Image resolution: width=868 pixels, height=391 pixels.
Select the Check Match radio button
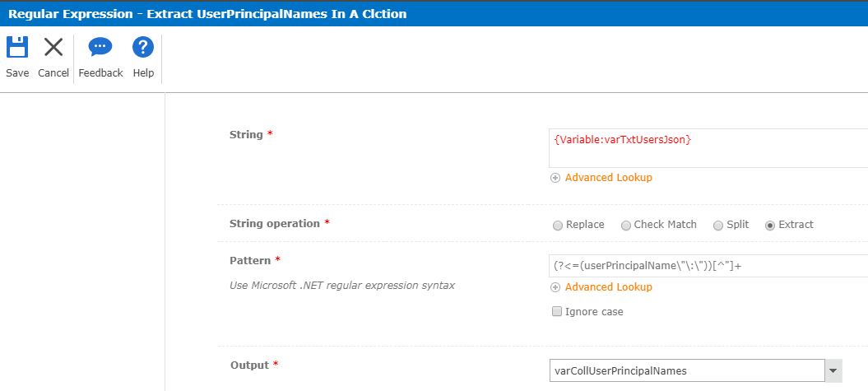click(626, 225)
